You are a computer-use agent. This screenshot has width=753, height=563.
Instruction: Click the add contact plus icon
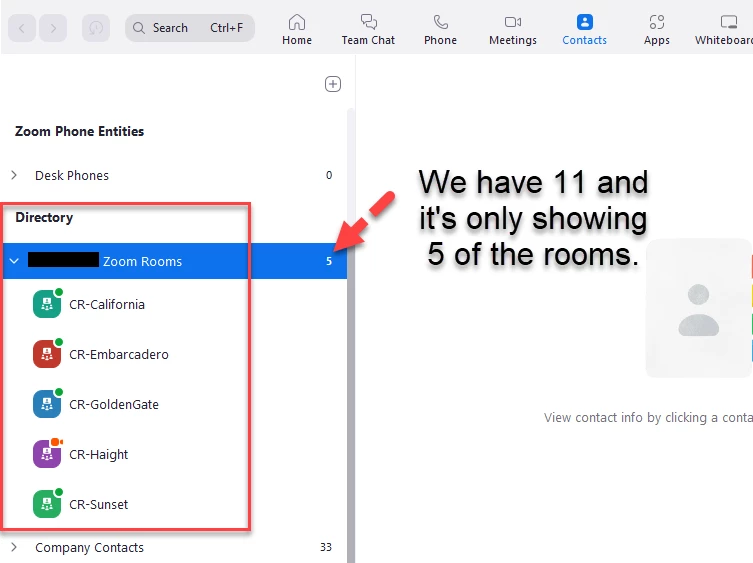pos(333,84)
